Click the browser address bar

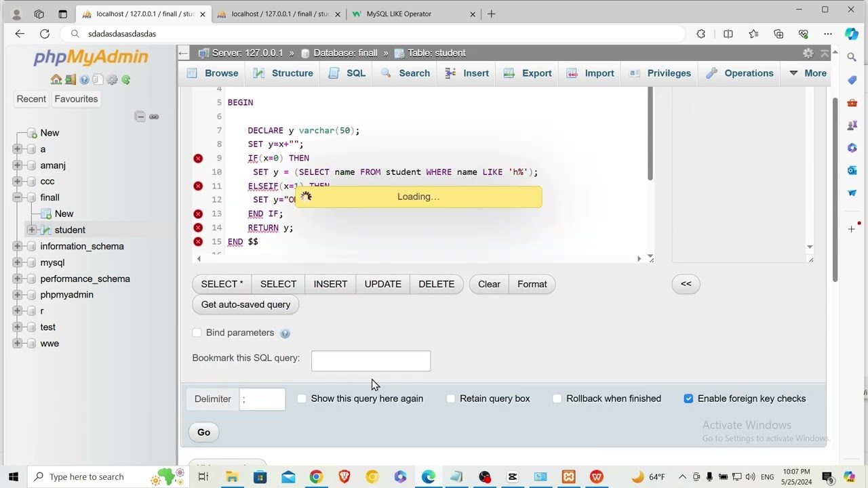373,34
